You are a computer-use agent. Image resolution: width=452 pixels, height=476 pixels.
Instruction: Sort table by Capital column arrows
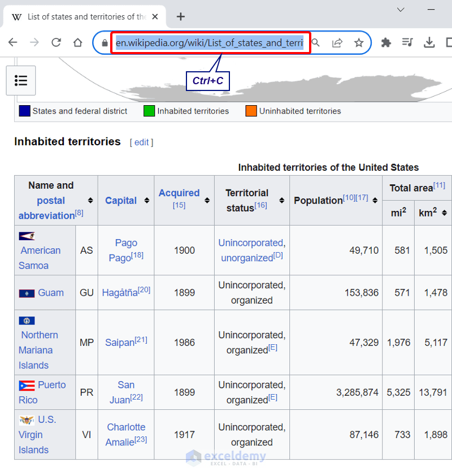click(147, 201)
